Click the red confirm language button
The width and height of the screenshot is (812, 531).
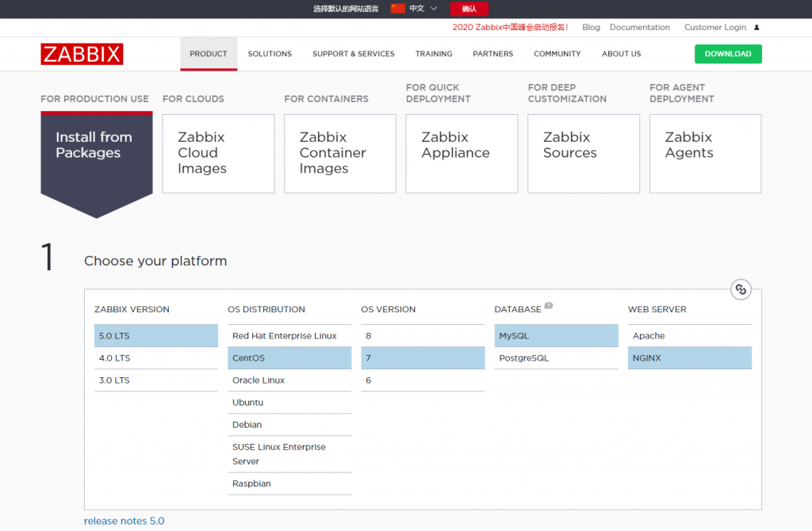(469, 9)
